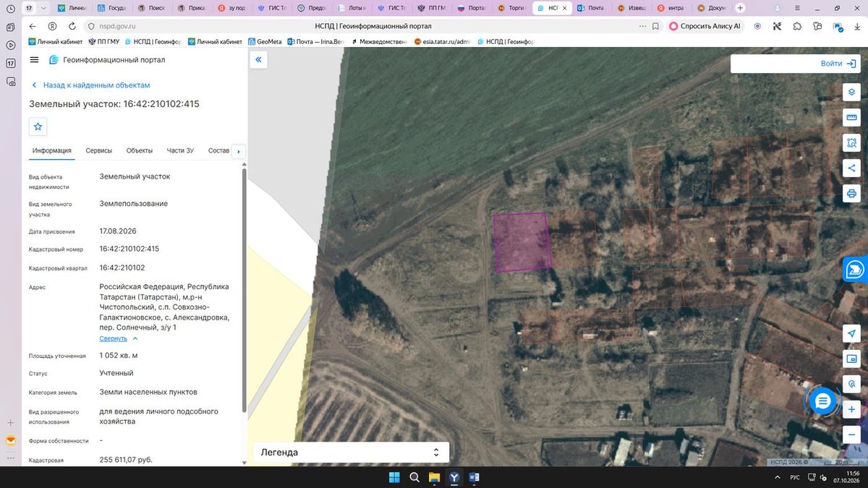The height and width of the screenshot is (488, 868).
Task: Select the ruler measurement tool
Action: point(851,118)
